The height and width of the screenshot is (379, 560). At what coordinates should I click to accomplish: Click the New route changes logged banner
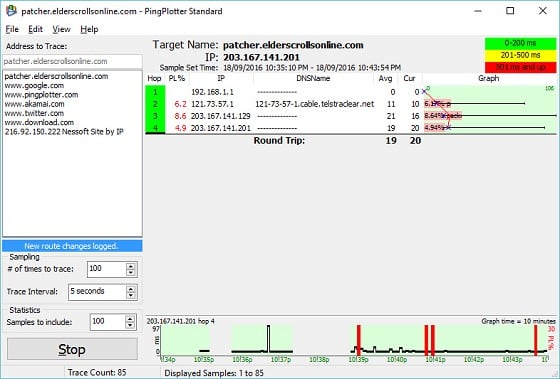tap(72, 246)
